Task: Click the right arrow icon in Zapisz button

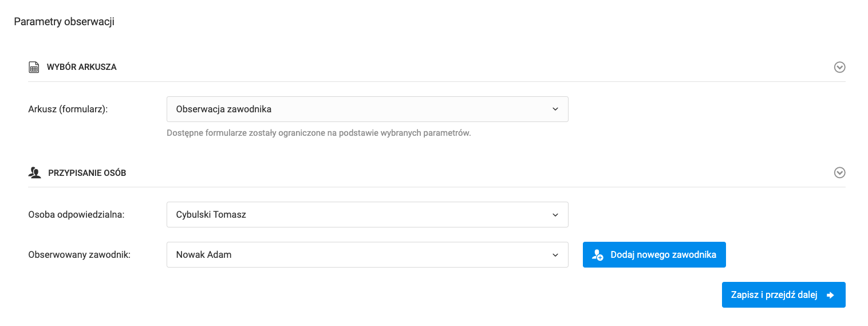Action: pyautogui.click(x=830, y=295)
